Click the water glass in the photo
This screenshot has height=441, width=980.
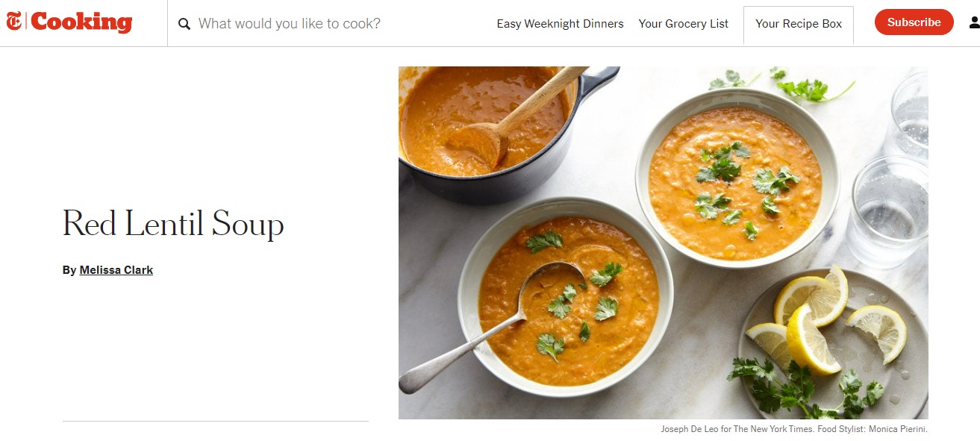click(x=888, y=212)
